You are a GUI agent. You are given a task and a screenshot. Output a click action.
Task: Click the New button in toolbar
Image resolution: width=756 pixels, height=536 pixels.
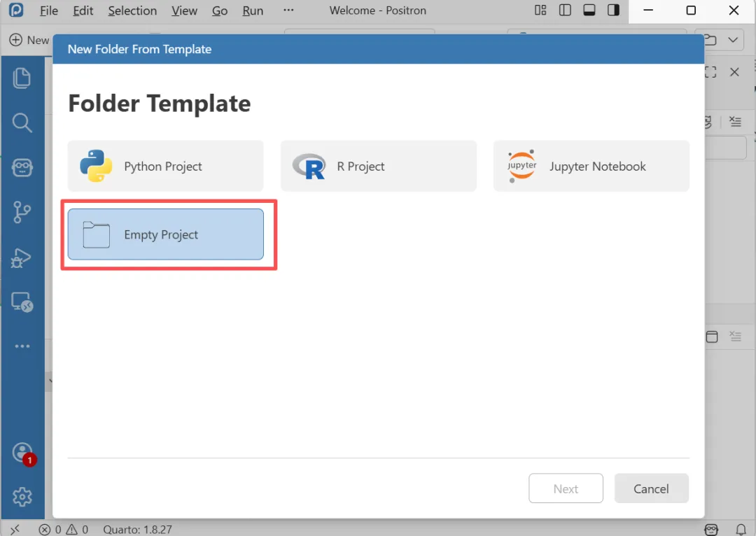tap(29, 40)
